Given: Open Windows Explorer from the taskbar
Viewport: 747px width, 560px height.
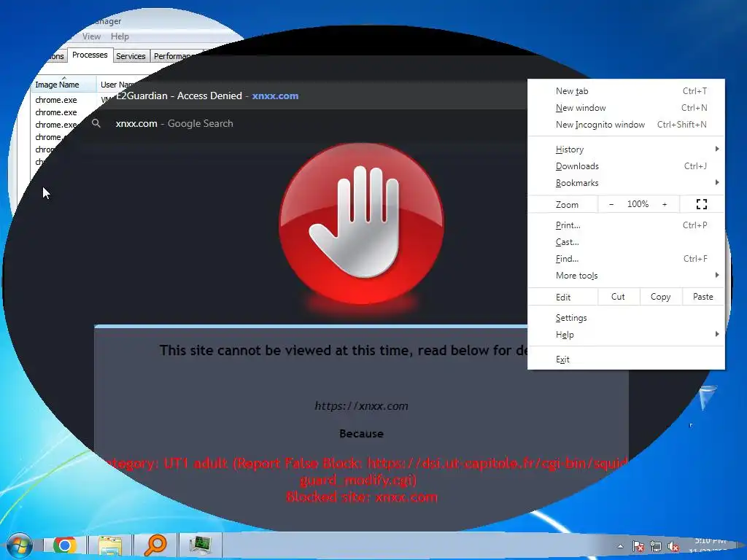Looking at the screenshot, I should point(109,545).
